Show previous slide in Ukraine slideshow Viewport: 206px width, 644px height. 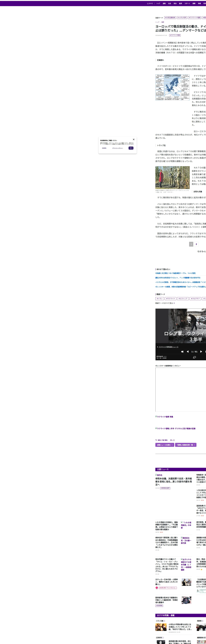188,352
